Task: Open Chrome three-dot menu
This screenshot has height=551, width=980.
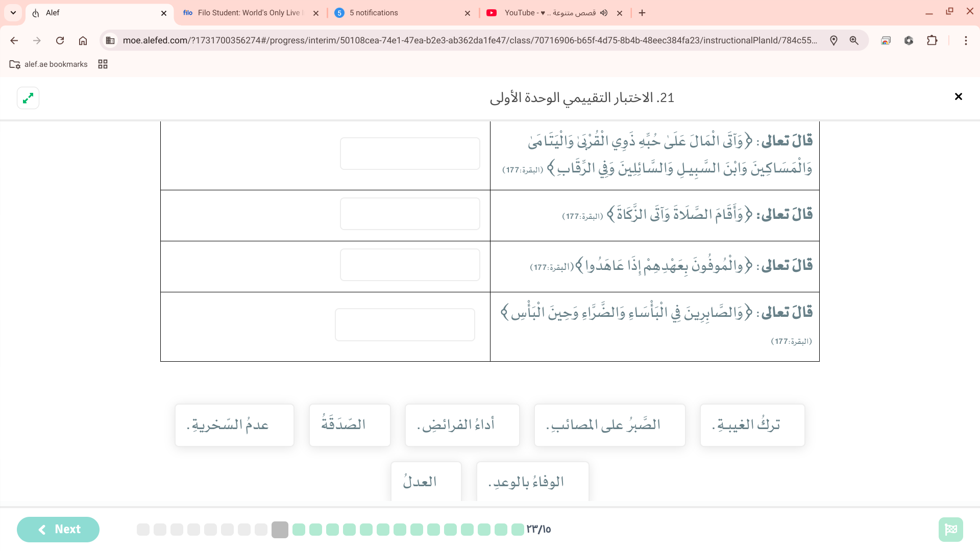Action: tap(966, 40)
